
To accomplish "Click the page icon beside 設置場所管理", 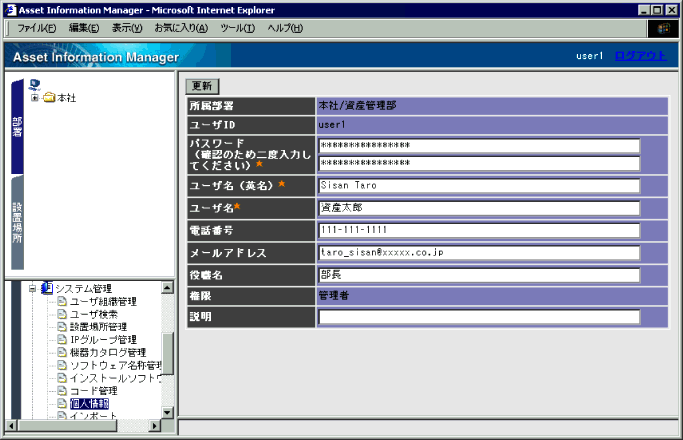I will tap(62, 327).
